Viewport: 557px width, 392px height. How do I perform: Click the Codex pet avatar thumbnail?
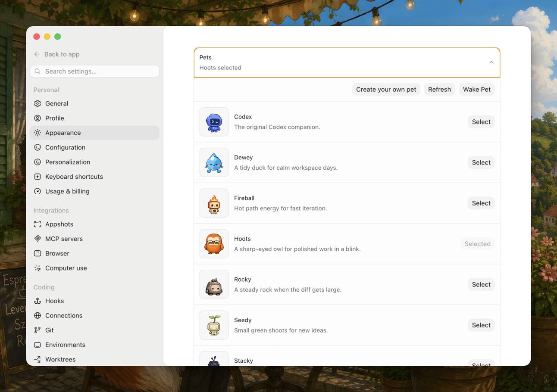coord(214,122)
